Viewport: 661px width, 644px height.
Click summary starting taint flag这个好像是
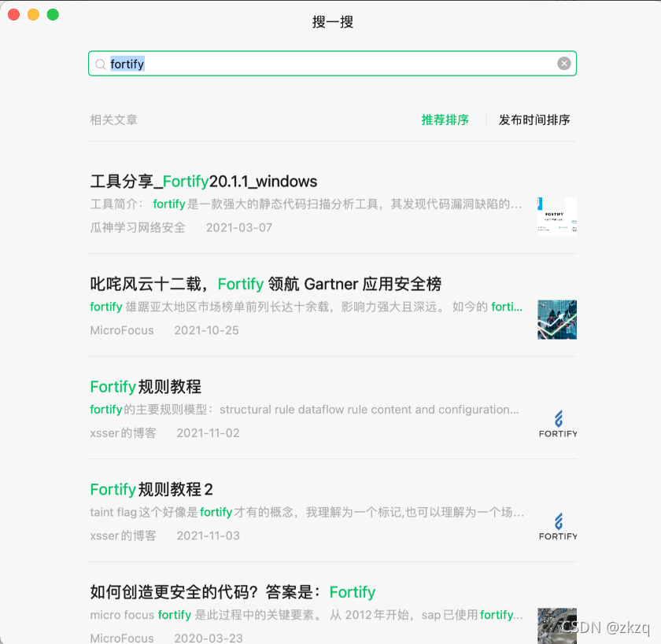point(307,513)
